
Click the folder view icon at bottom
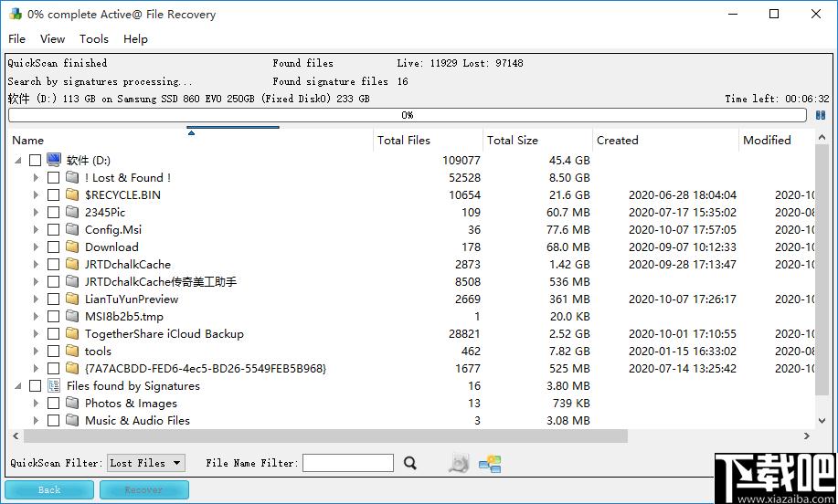490,464
